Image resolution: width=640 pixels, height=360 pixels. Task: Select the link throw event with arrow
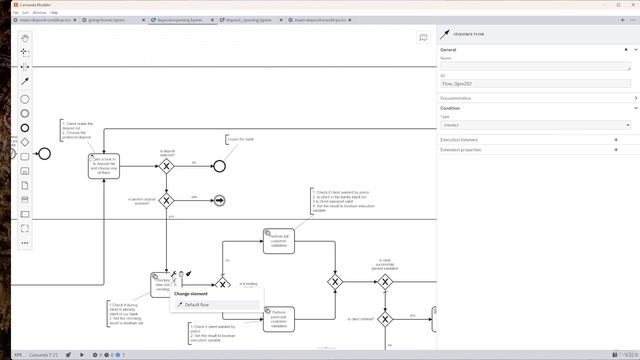click(220, 200)
